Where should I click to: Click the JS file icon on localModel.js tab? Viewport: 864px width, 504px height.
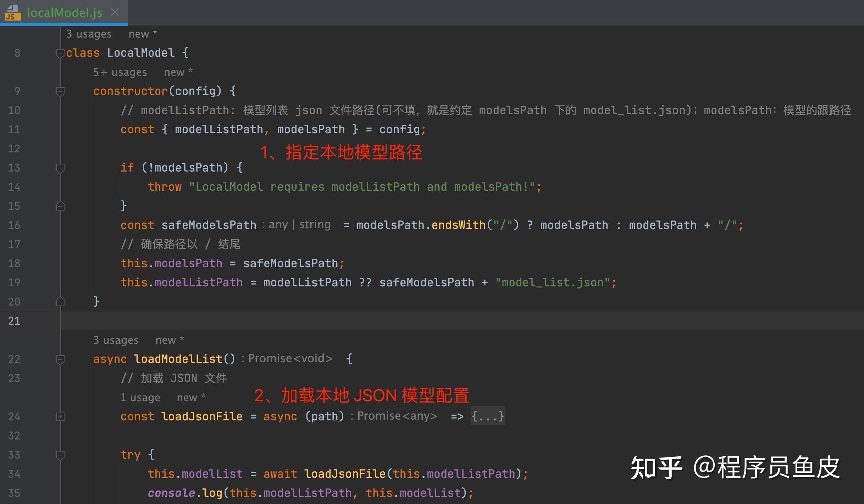click(13, 13)
